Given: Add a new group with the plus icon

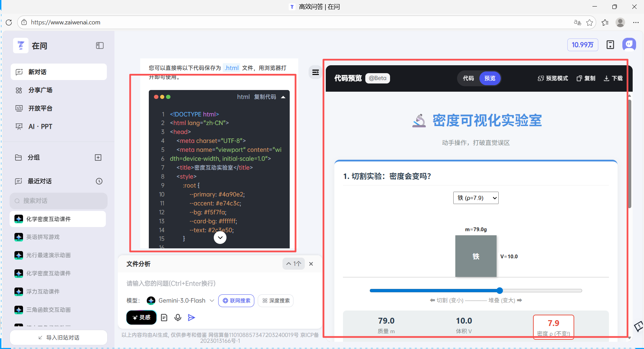Looking at the screenshot, I should [x=98, y=157].
